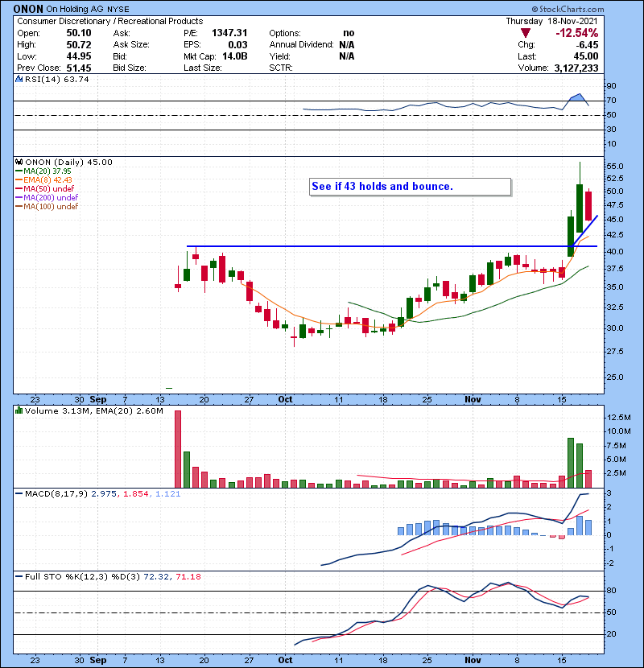Click the Bid Size: label

[130, 68]
